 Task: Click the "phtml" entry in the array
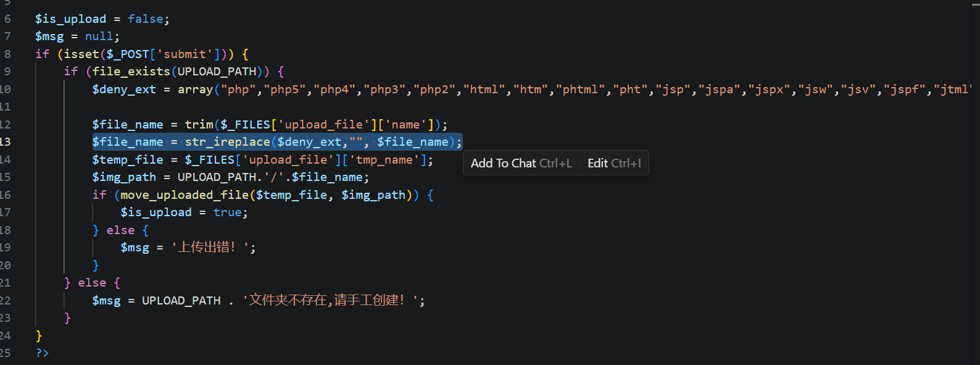580,90
